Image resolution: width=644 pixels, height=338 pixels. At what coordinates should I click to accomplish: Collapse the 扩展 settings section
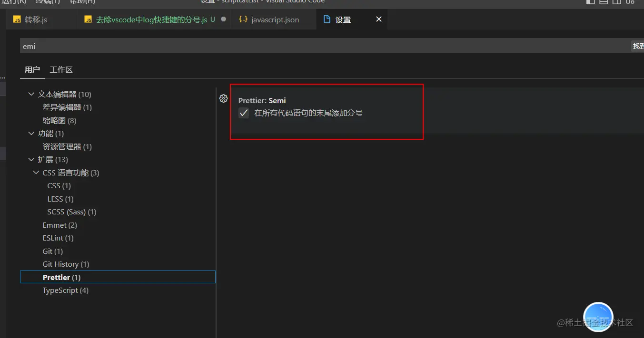point(31,159)
